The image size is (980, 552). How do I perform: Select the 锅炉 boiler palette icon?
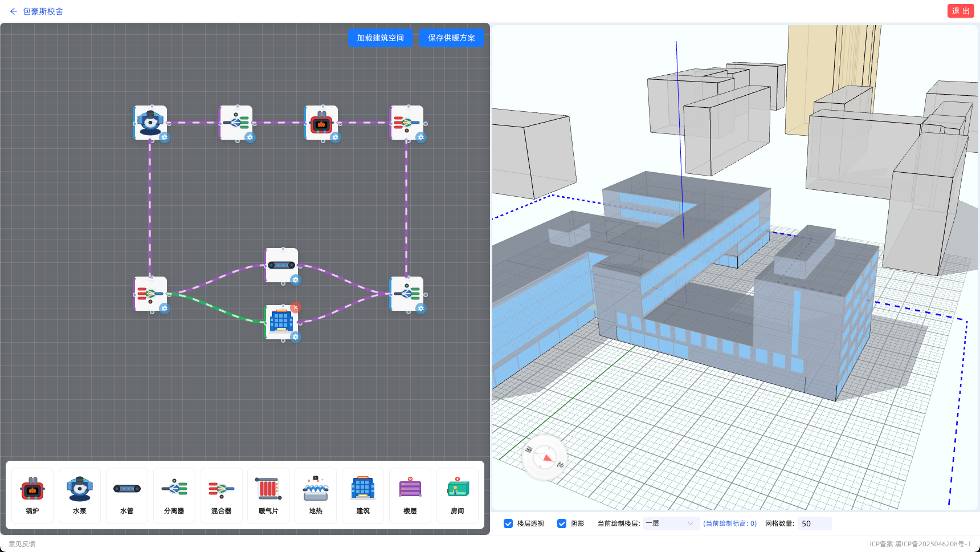[x=32, y=496]
